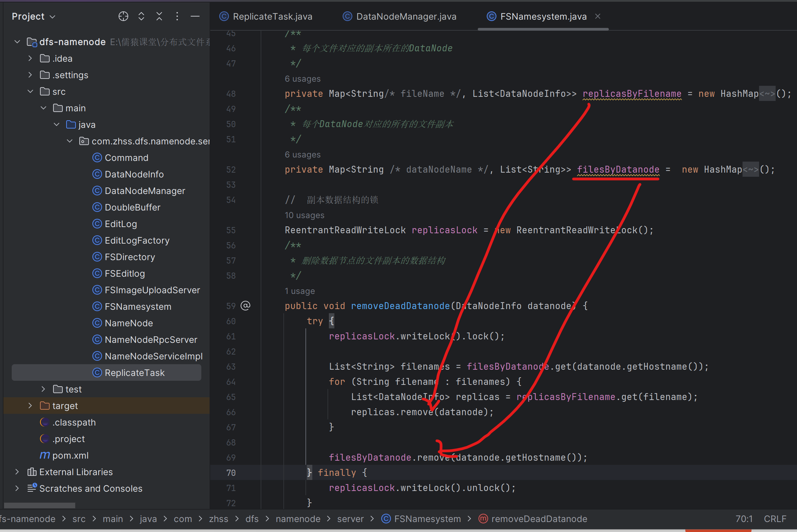797x532 pixels.
Task: Click 'namenode' in the breadcrumb bar
Action: point(298,519)
